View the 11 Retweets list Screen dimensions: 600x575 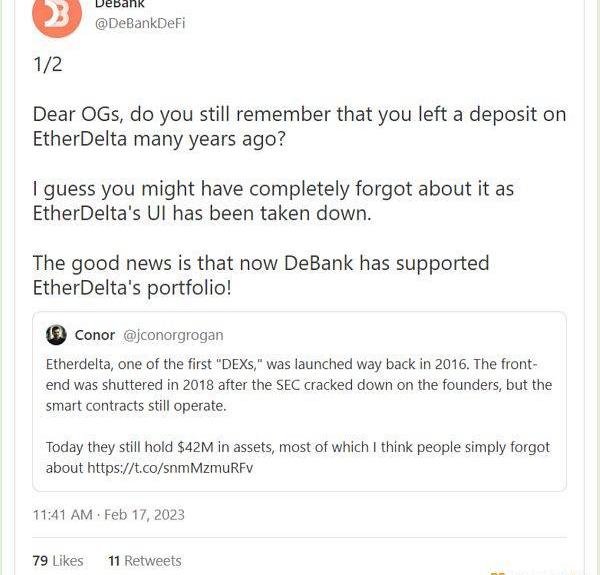click(145, 561)
